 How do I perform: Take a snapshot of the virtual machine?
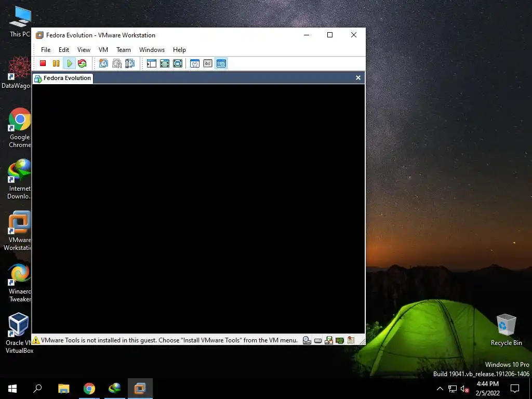103,63
